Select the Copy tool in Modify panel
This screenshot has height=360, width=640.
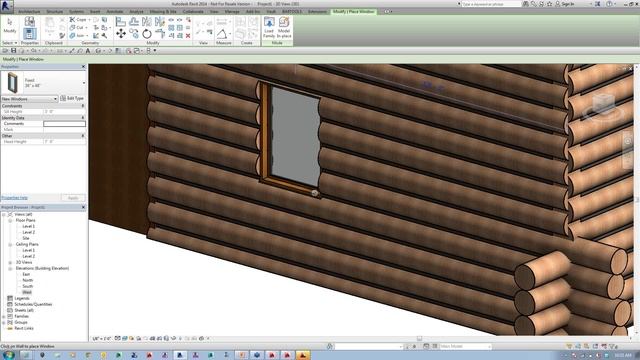(134, 33)
